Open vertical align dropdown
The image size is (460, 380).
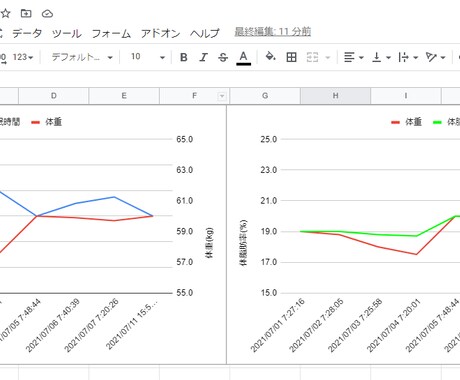point(381,57)
